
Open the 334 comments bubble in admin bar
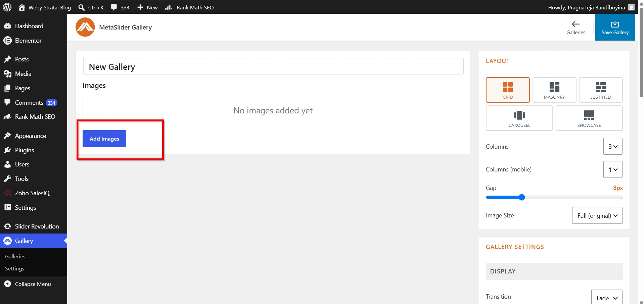120,7
